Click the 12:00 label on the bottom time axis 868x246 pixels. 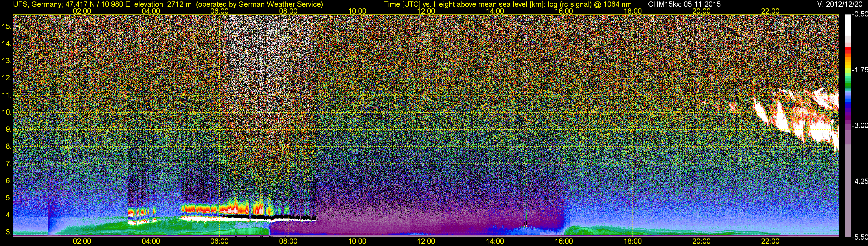(426, 241)
